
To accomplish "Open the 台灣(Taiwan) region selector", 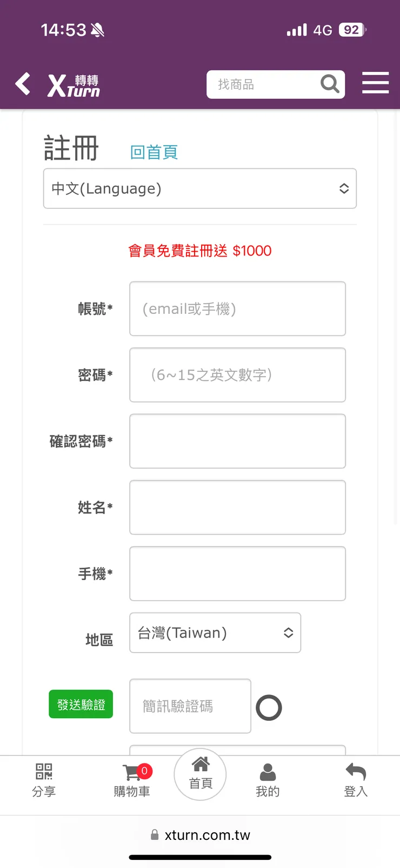I will [215, 633].
